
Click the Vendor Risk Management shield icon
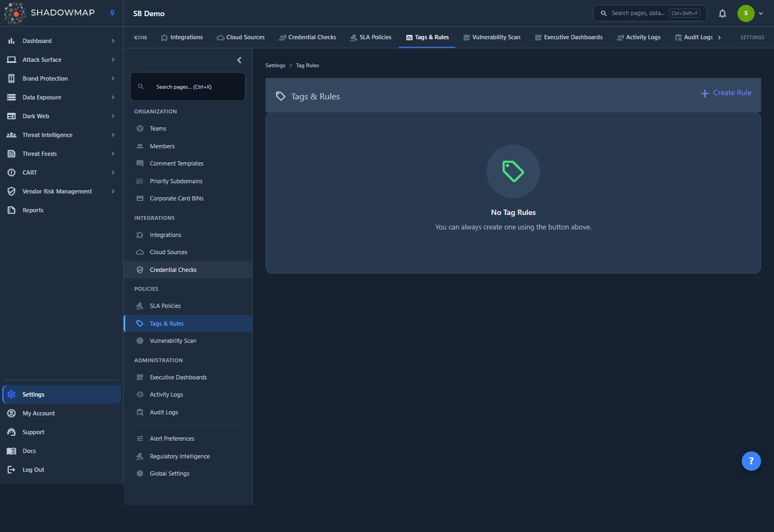pos(11,191)
